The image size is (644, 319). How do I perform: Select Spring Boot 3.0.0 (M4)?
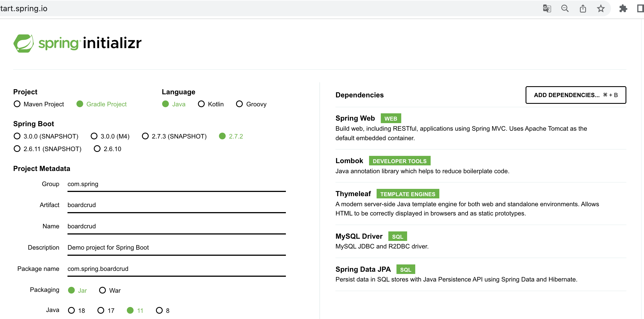tap(110, 136)
